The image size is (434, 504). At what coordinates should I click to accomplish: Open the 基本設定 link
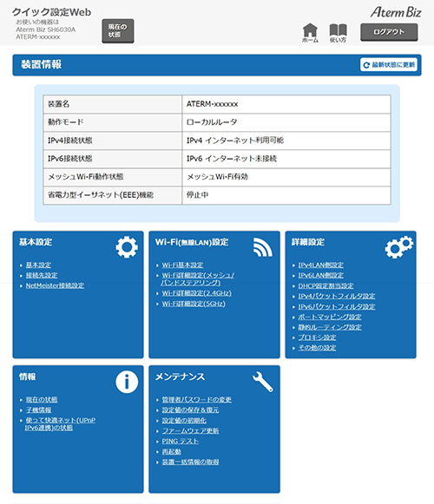[38, 265]
